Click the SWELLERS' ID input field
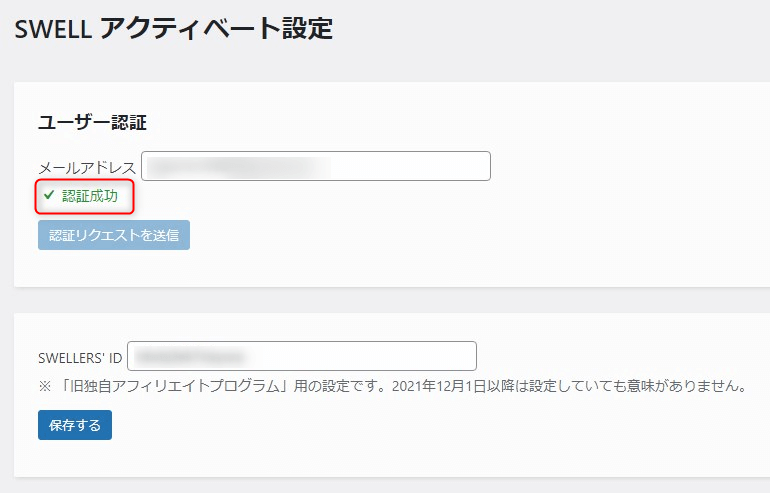This screenshot has width=770, height=493. pyautogui.click(x=302, y=356)
